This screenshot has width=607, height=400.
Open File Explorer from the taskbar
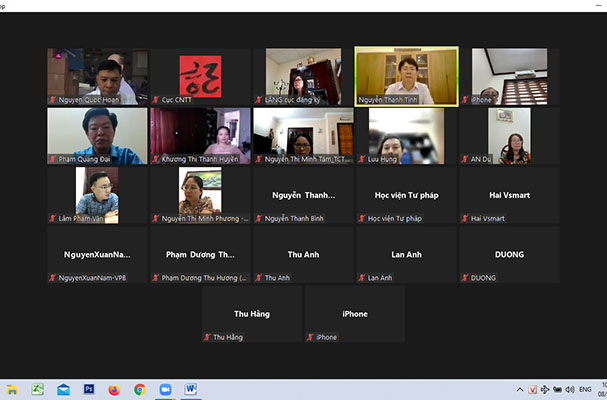(11, 389)
